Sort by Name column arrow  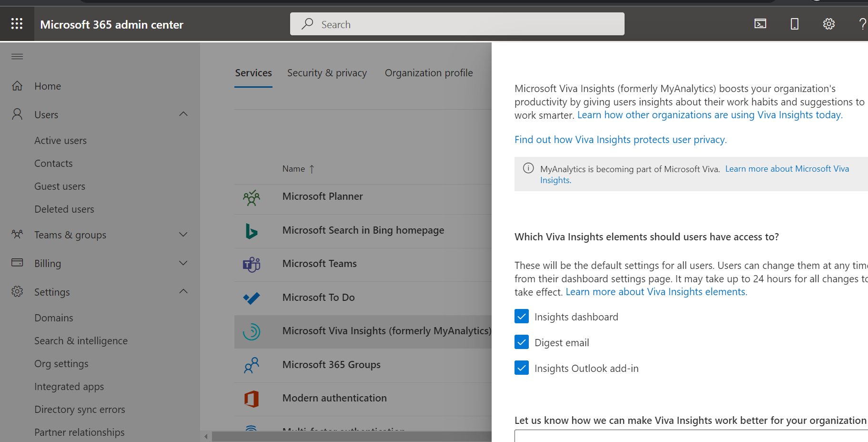(312, 169)
